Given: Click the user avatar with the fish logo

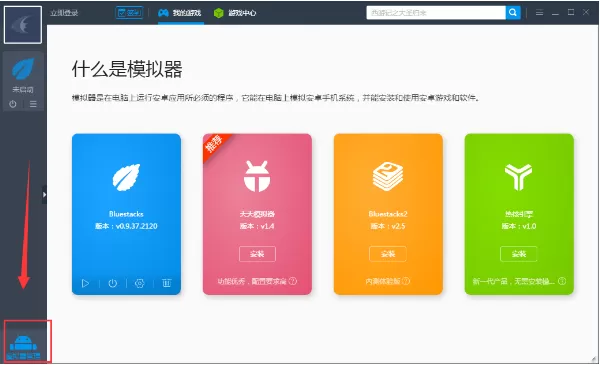Looking at the screenshot, I should 23,25.
